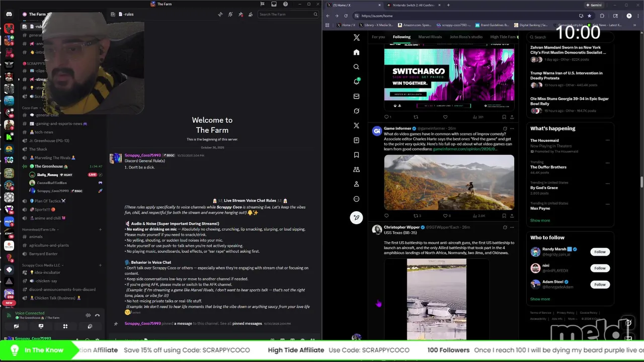Image resolution: width=644 pixels, height=362 pixels.
Task: Disconnect from the Discord voice channel
Action: [x=98, y=315]
